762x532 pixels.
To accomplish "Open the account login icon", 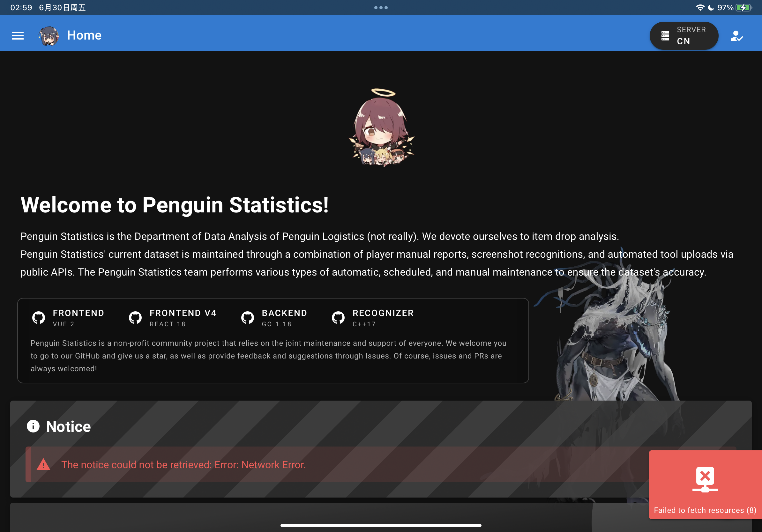I will click(736, 36).
